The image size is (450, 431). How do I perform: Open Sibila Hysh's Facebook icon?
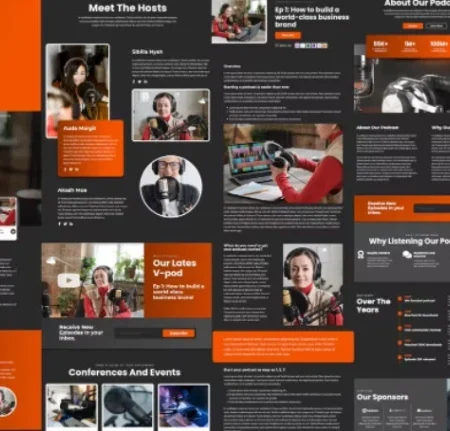134,81
